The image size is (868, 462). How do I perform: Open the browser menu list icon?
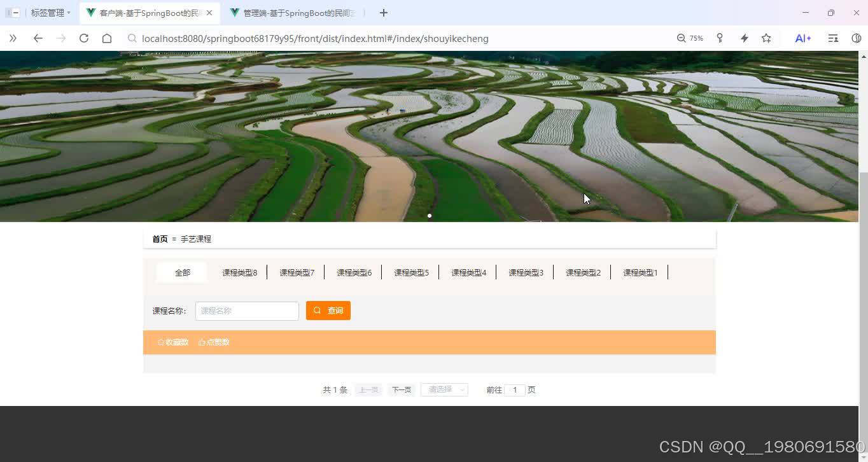pyautogui.click(x=833, y=38)
